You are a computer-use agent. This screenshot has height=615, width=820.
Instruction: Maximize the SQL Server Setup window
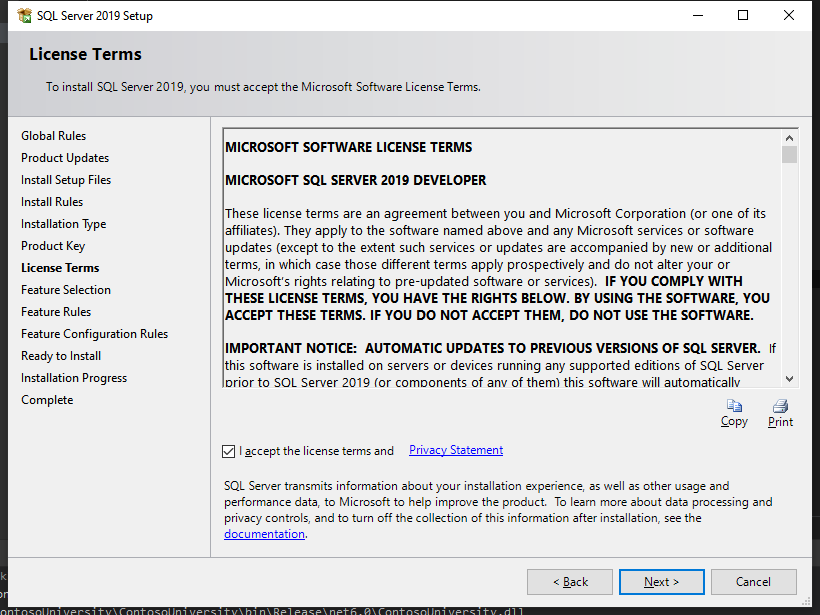click(743, 16)
